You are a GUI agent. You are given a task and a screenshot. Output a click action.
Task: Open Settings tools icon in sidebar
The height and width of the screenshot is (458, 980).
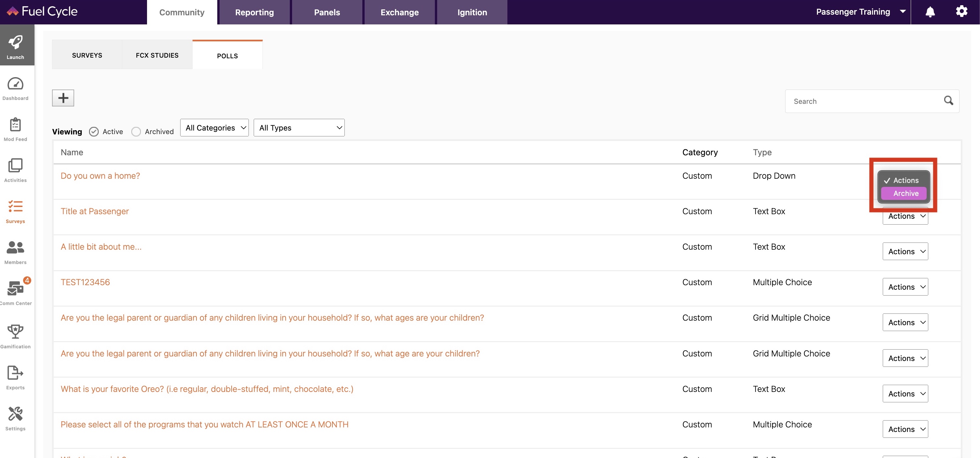[x=15, y=414]
